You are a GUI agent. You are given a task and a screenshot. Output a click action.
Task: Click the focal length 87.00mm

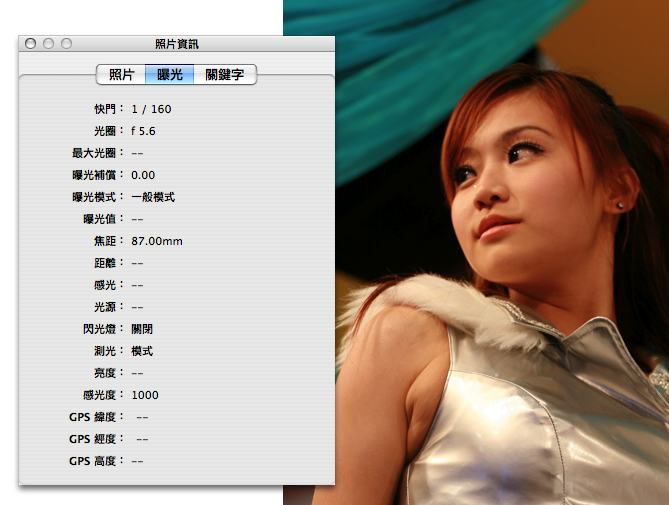(157, 241)
